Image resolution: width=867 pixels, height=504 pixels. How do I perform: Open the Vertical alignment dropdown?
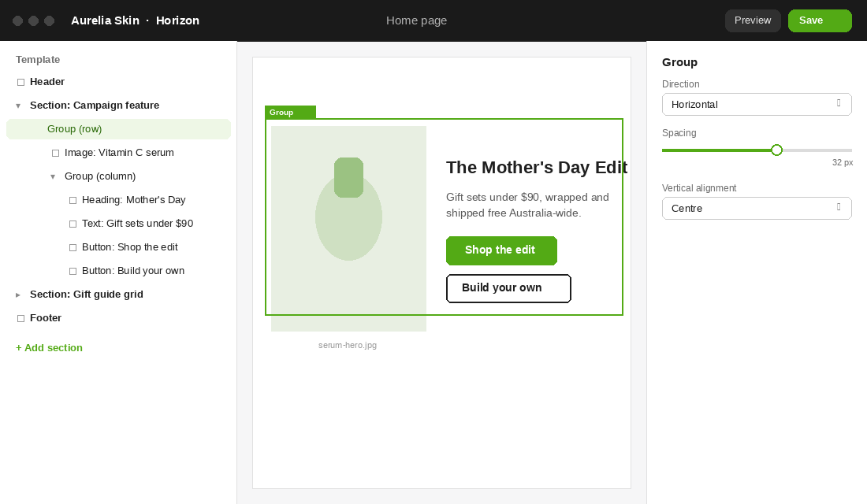point(757,209)
